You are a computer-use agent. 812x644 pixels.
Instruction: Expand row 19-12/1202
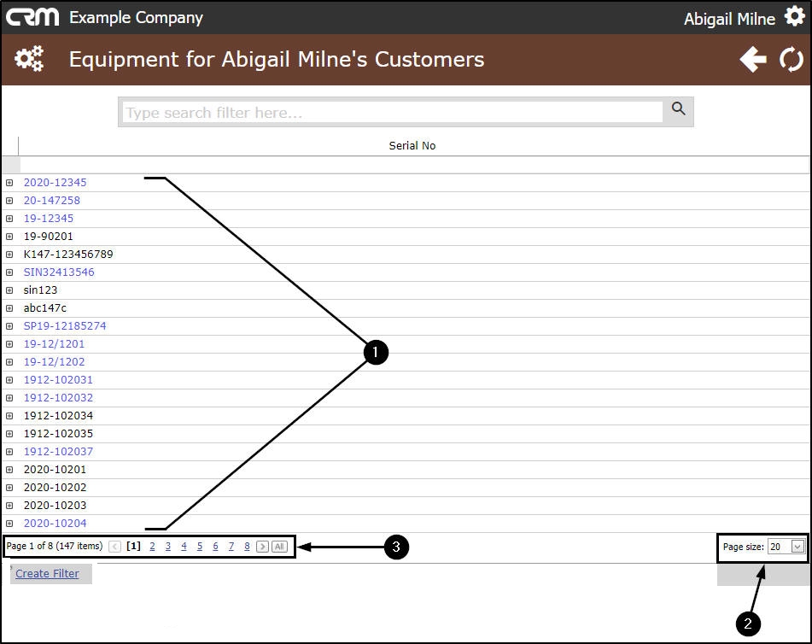tap(9, 362)
